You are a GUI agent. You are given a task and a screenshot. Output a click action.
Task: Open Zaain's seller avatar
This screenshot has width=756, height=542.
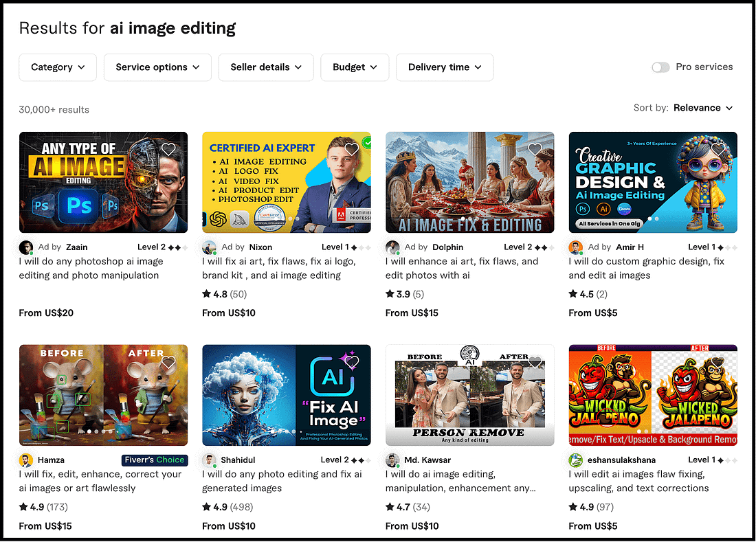pos(26,247)
